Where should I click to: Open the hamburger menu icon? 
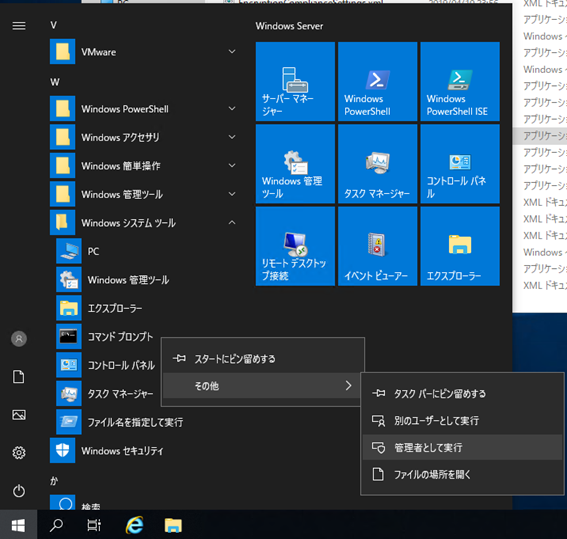pyautogui.click(x=19, y=26)
